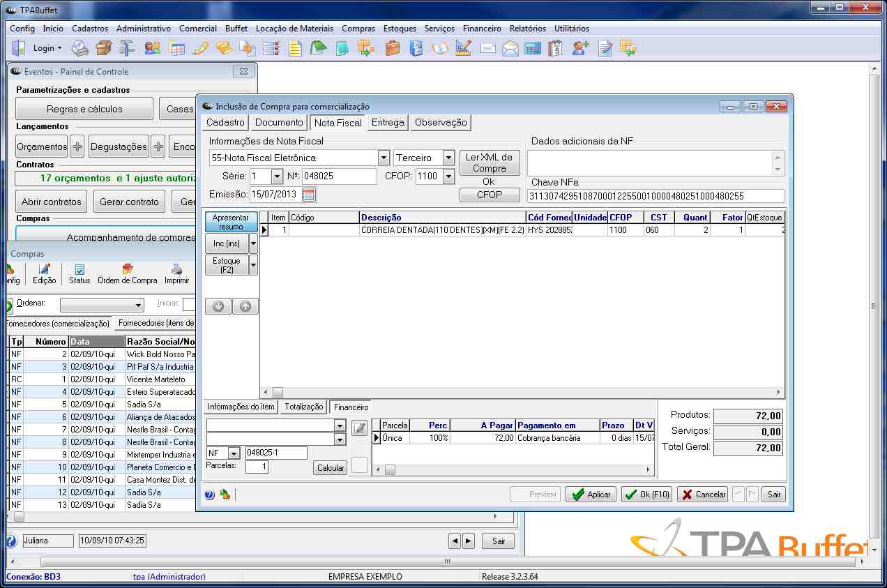This screenshot has height=588, width=887.
Task: Click the Edição icon in Compras toolbar
Action: 45,273
